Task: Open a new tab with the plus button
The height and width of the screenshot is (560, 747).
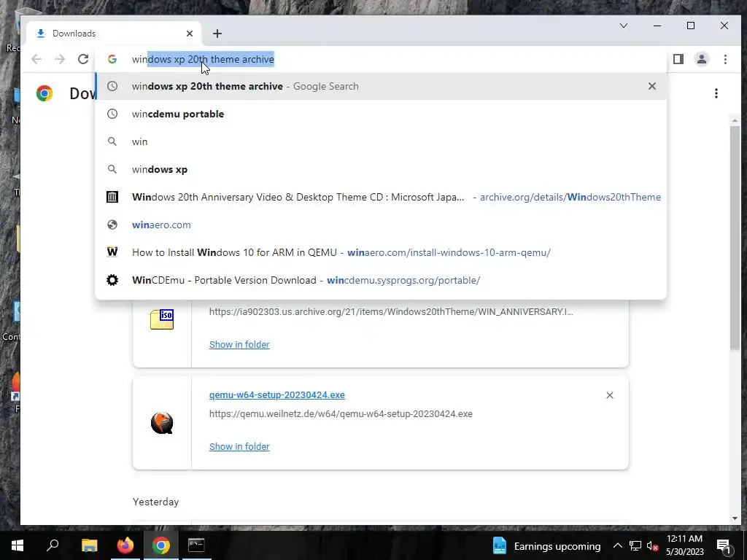Action: point(217,34)
